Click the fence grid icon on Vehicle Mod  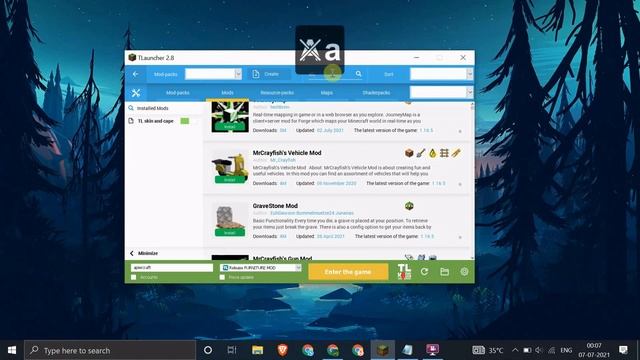point(444,153)
